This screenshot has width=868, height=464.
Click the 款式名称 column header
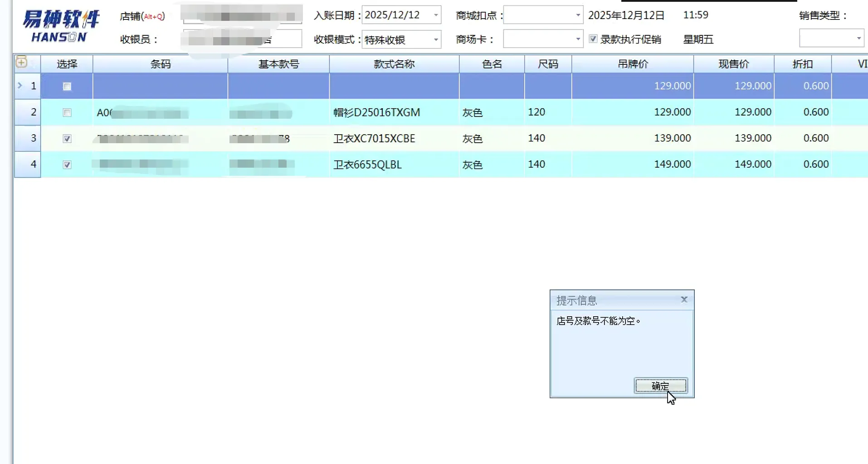click(x=394, y=64)
